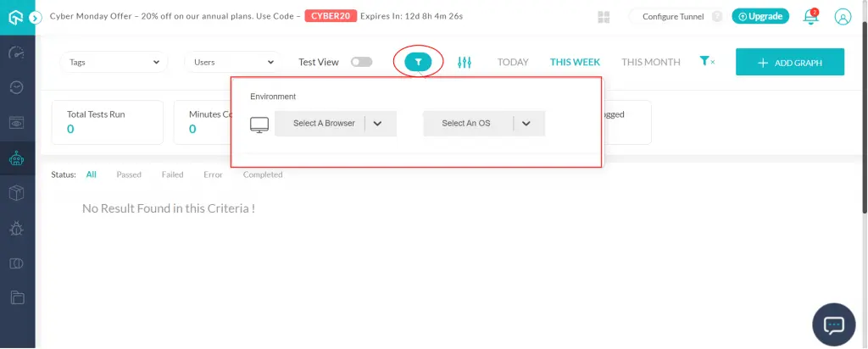Viewport: 868px width, 349px height.
Task: Open the graph settings sliders icon
Action: (x=464, y=62)
